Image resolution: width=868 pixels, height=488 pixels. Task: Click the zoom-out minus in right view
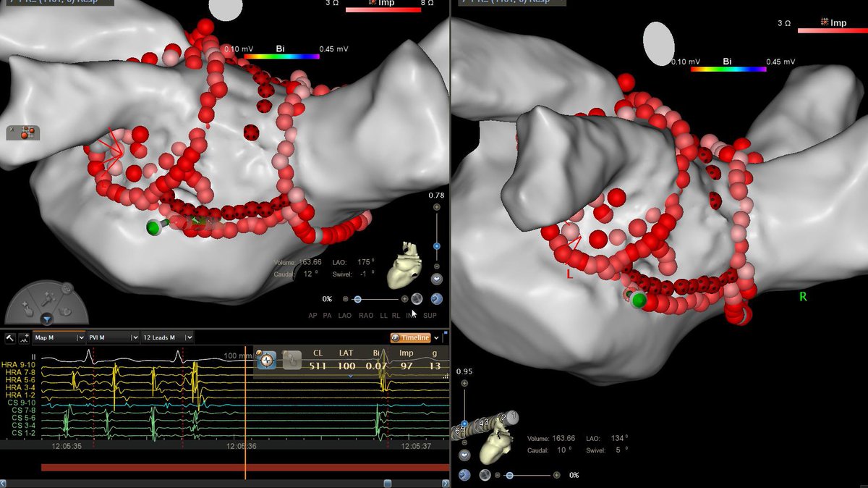(x=464, y=442)
